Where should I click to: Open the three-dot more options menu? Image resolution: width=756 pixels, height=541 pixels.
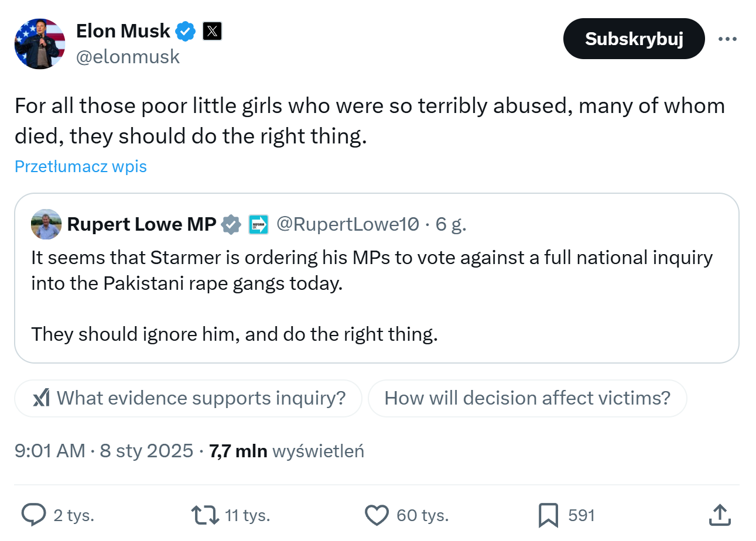point(727,39)
